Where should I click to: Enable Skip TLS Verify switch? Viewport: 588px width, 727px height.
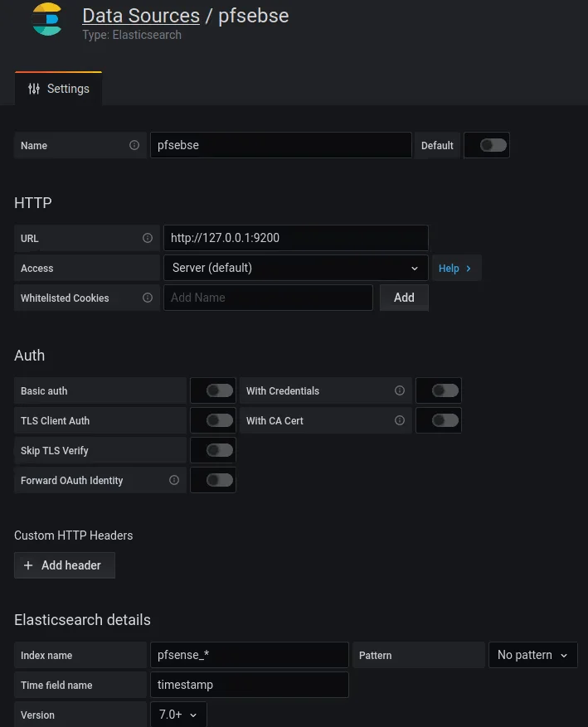219,450
